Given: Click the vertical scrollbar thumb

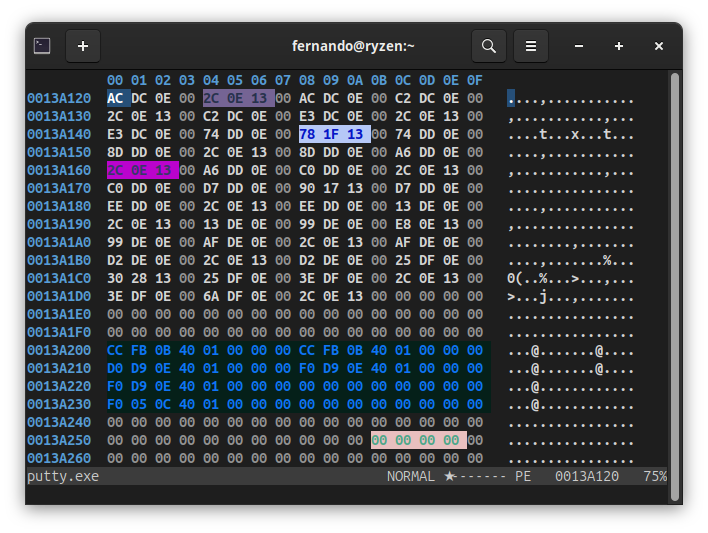Looking at the screenshot, I should [675, 286].
